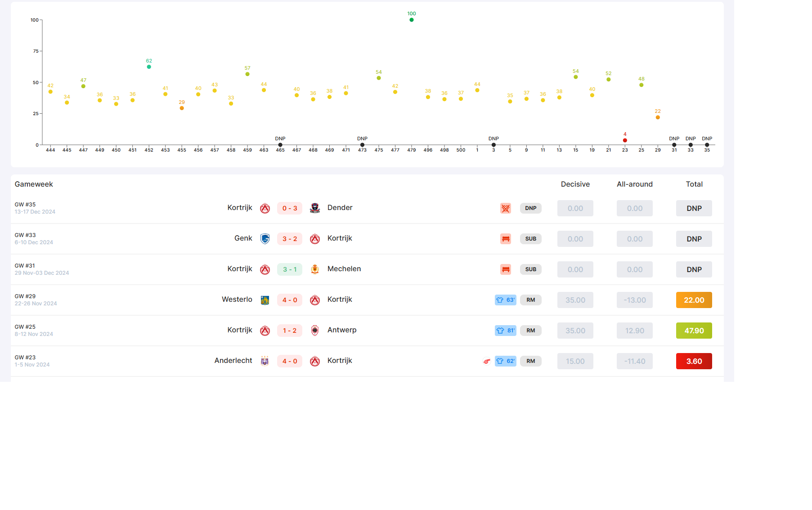Click the Mechelen club crest
This screenshot has height=510, width=812.
(315, 269)
